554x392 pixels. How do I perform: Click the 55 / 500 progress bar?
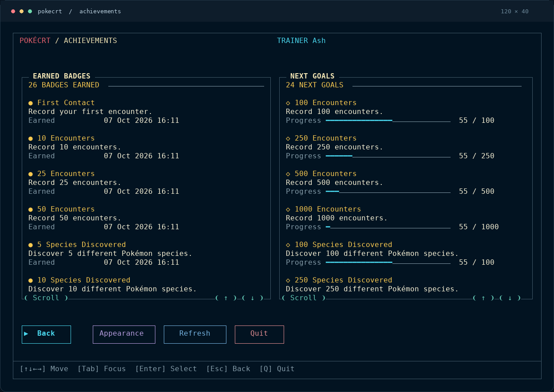pyautogui.click(x=388, y=192)
